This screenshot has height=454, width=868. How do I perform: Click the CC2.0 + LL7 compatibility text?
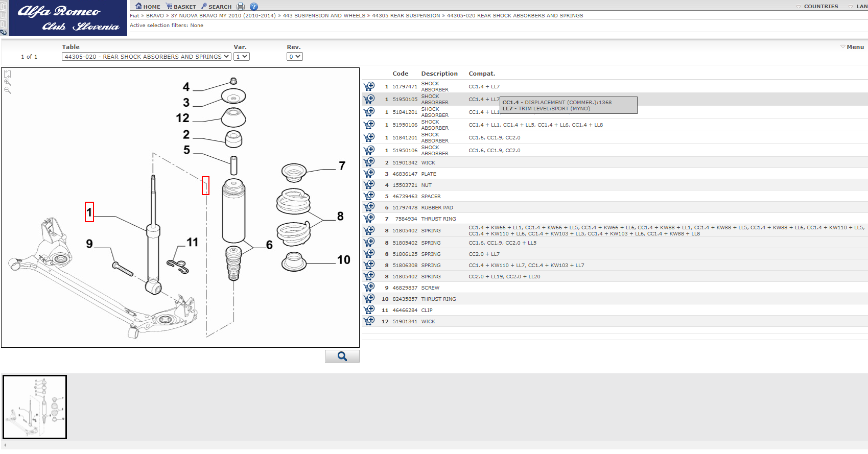click(x=484, y=254)
